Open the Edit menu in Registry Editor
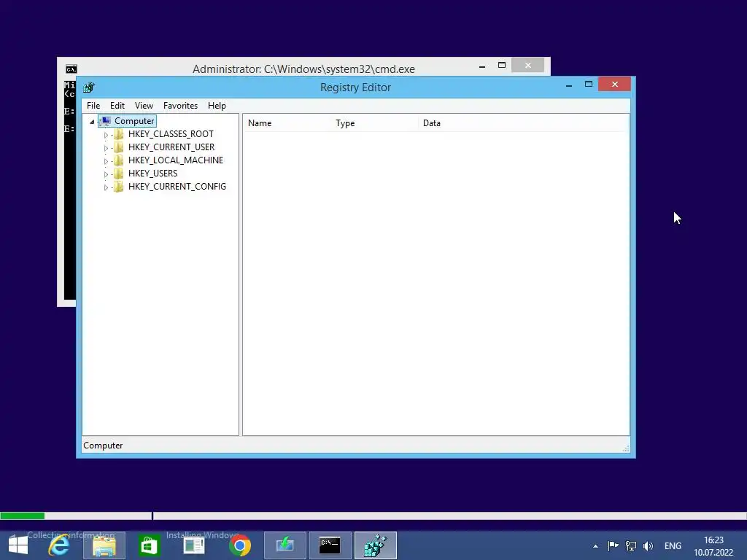Image resolution: width=747 pixels, height=560 pixels. click(117, 106)
